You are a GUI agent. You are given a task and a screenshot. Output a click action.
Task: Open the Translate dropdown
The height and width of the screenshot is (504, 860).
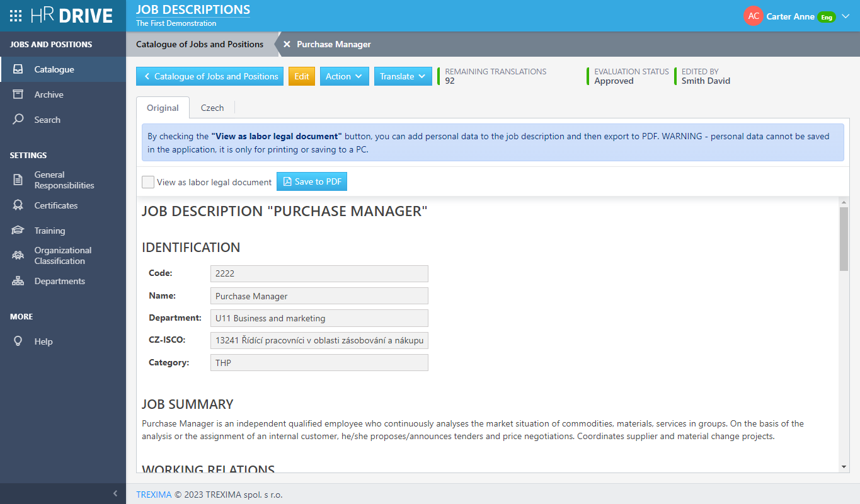pos(403,76)
